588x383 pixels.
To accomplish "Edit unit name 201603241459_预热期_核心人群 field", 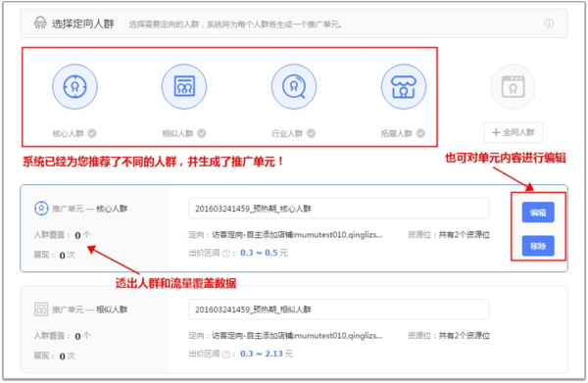I will click(x=339, y=209).
